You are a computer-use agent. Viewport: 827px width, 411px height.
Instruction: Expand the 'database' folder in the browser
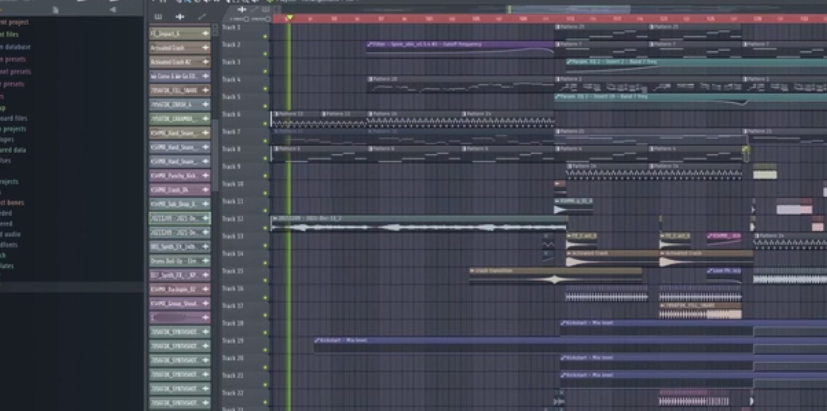click(14, 46)
